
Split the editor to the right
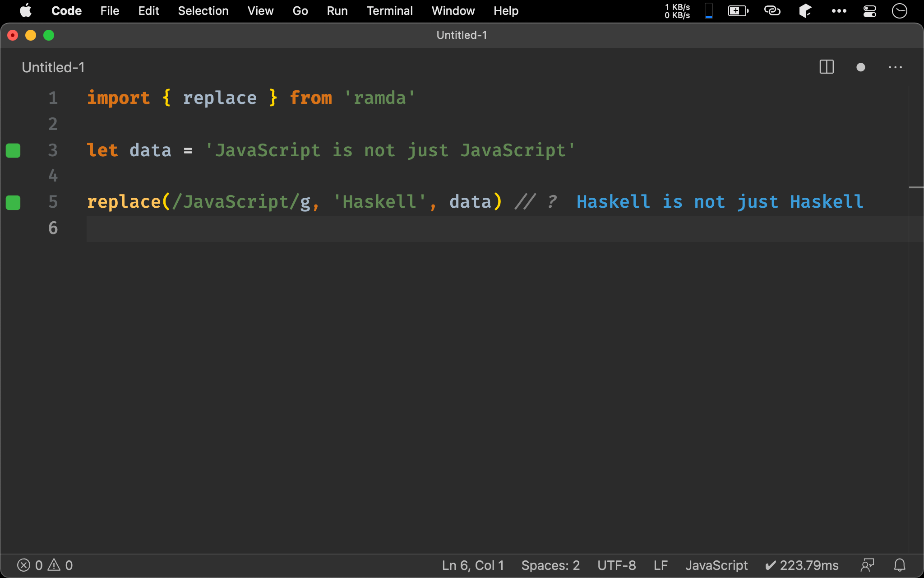[827, 67]
